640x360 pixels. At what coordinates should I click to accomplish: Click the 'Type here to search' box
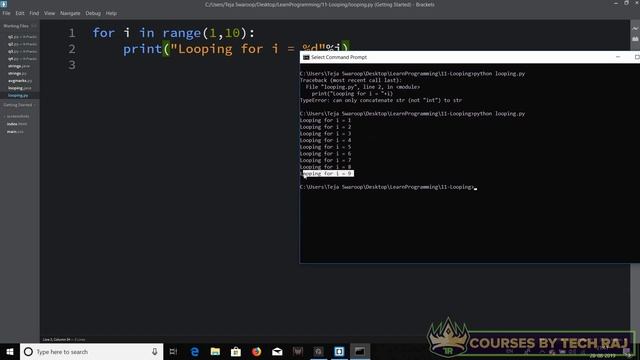pyautogui.click(x=91, y=351)
